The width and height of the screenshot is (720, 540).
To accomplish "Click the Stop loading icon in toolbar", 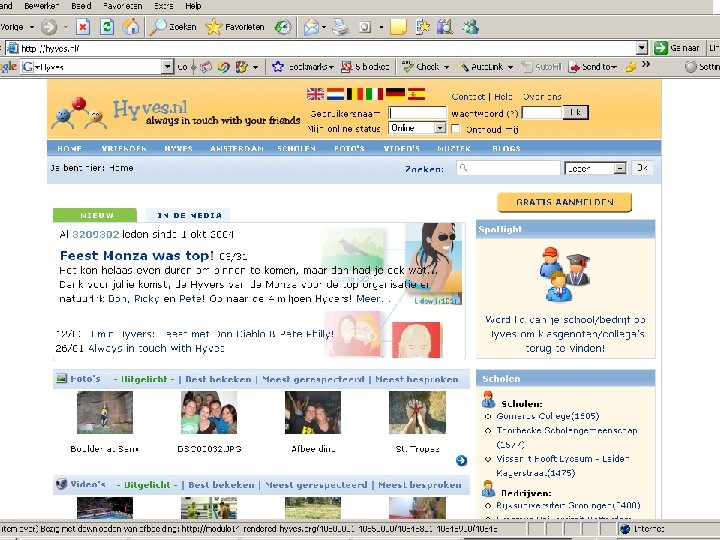I will (83, 27).
